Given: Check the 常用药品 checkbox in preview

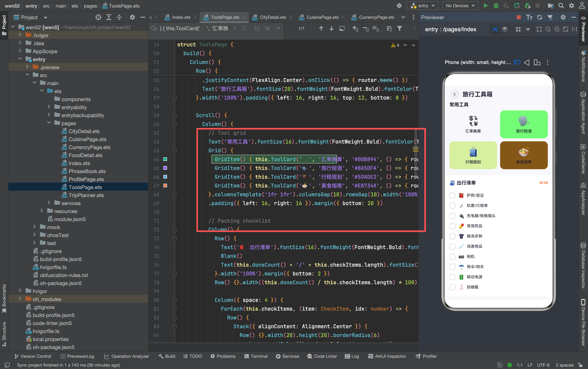Looking at the screenshot, I should coord(452,226).
